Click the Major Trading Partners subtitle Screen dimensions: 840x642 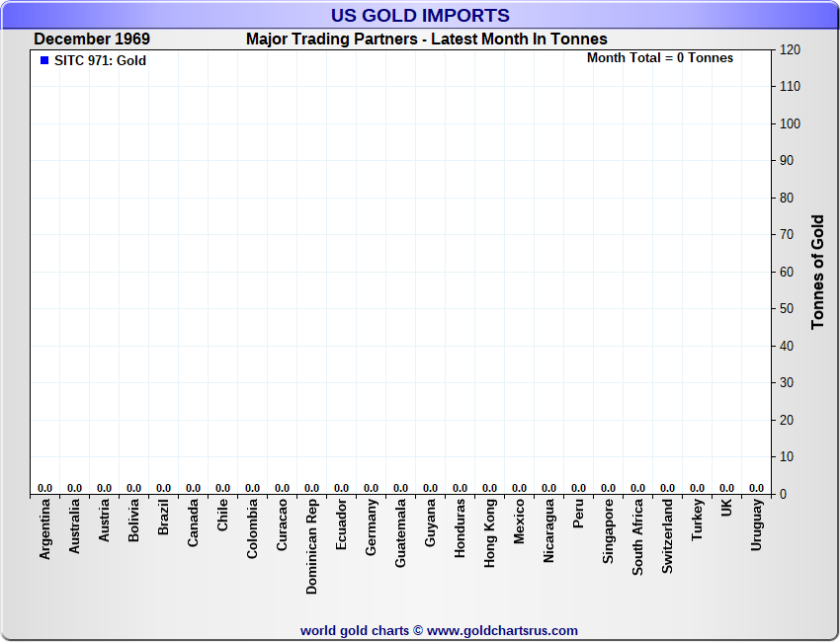point(427,40)
